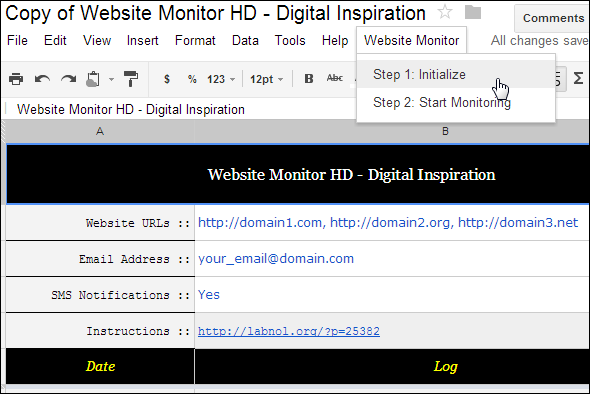The height and width of the screenshot is (394, 590).
Task: Toggle bold formatting B icon
Action: (309, 79)
